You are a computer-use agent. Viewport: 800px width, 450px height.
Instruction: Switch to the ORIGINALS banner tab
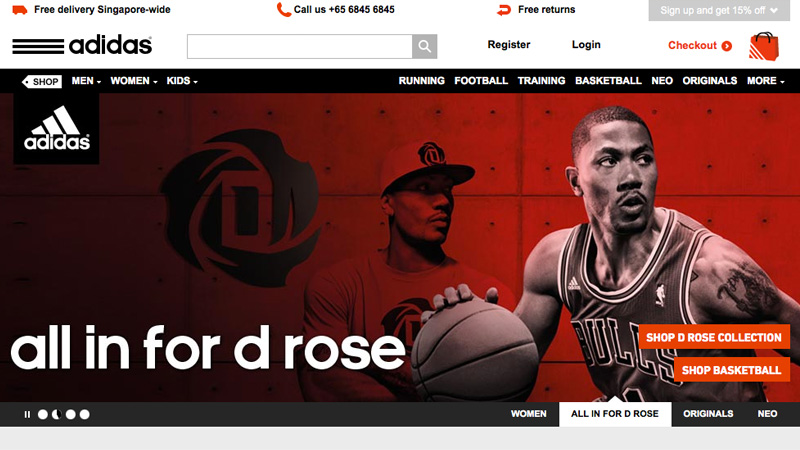pyautogui.click(x=708, y=414)
